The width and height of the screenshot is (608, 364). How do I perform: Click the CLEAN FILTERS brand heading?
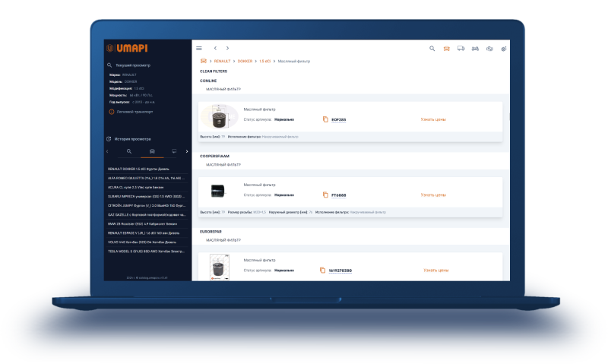coord(214,71)
